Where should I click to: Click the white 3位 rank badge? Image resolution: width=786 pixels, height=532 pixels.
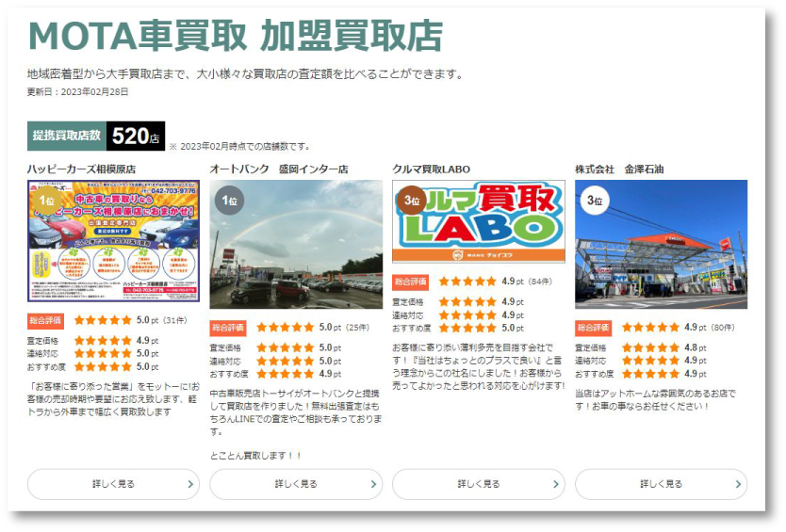[x=594, y=201]
